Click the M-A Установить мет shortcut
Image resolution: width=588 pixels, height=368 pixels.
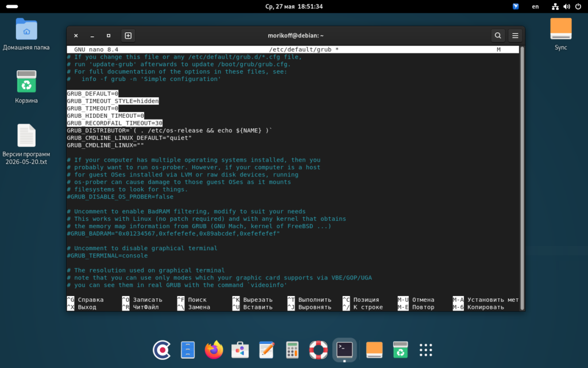click(x=486, y=300)
